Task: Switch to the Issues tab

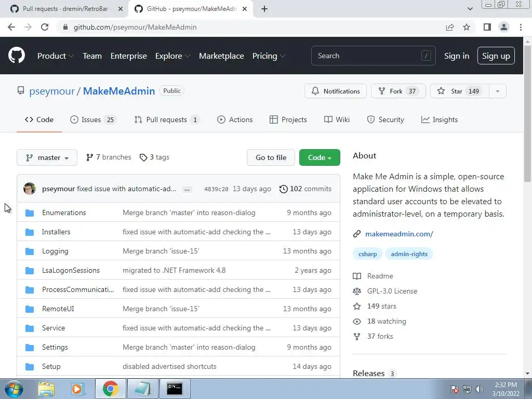Action: coord(93,120)
